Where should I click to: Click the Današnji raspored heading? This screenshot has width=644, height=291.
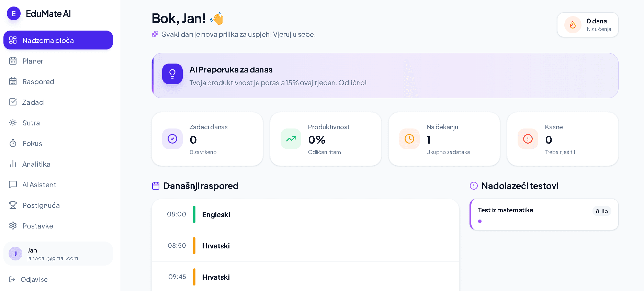pos(201,186)
